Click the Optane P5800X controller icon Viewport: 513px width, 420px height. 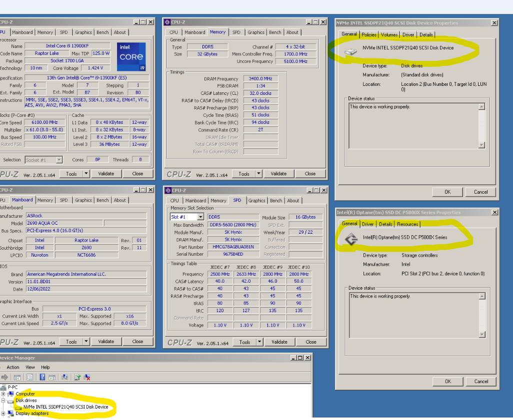[351, 239]
